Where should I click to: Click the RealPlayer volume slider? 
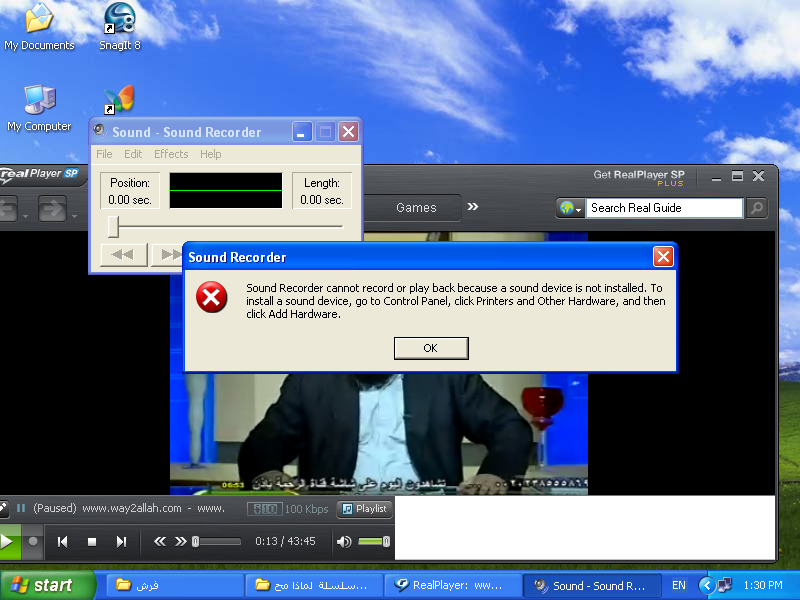coord(374,541)
